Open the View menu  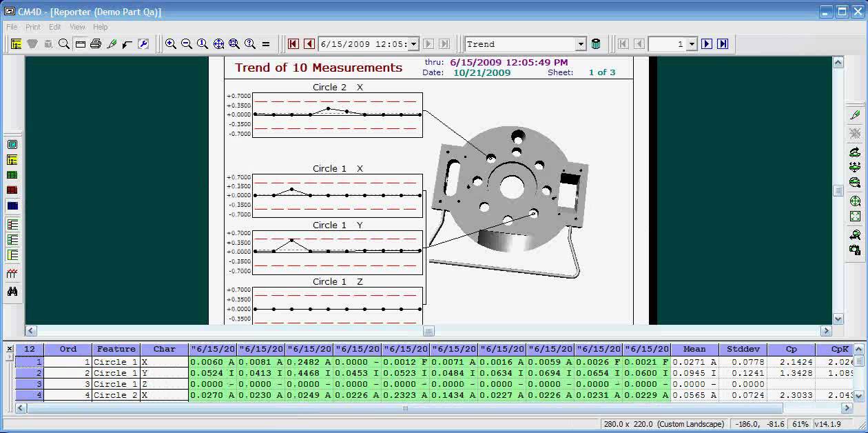[x=78, y=27]
